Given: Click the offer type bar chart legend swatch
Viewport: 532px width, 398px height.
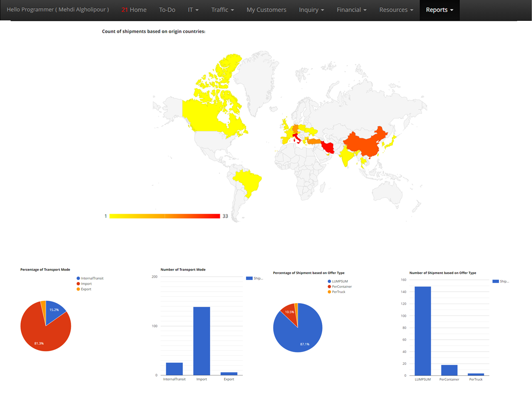Looking at the screenshot, I should 495,281.
